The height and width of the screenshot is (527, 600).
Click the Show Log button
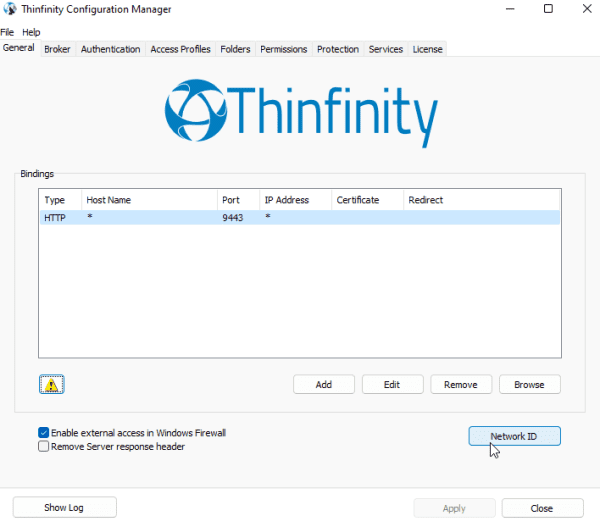click(x=64, y=507)
